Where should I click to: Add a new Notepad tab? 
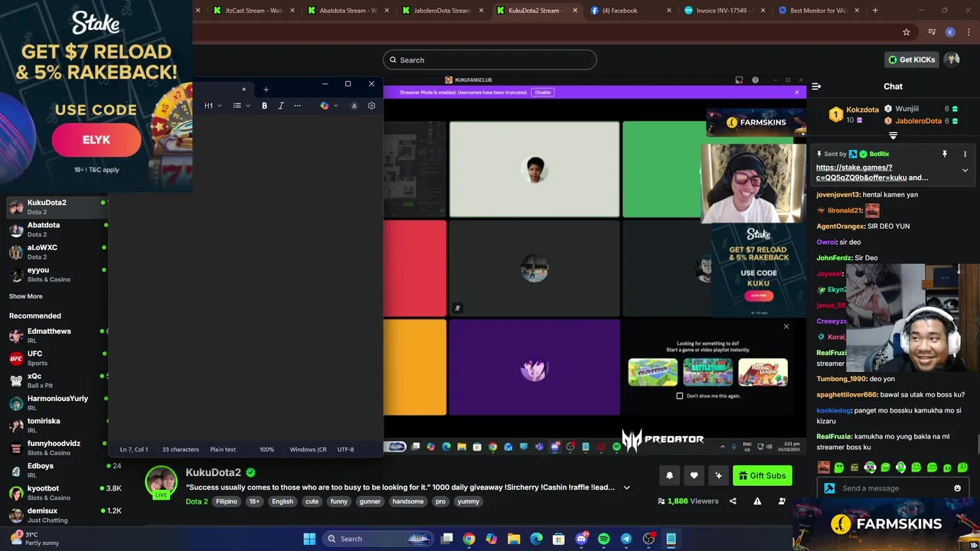[266, 90]
